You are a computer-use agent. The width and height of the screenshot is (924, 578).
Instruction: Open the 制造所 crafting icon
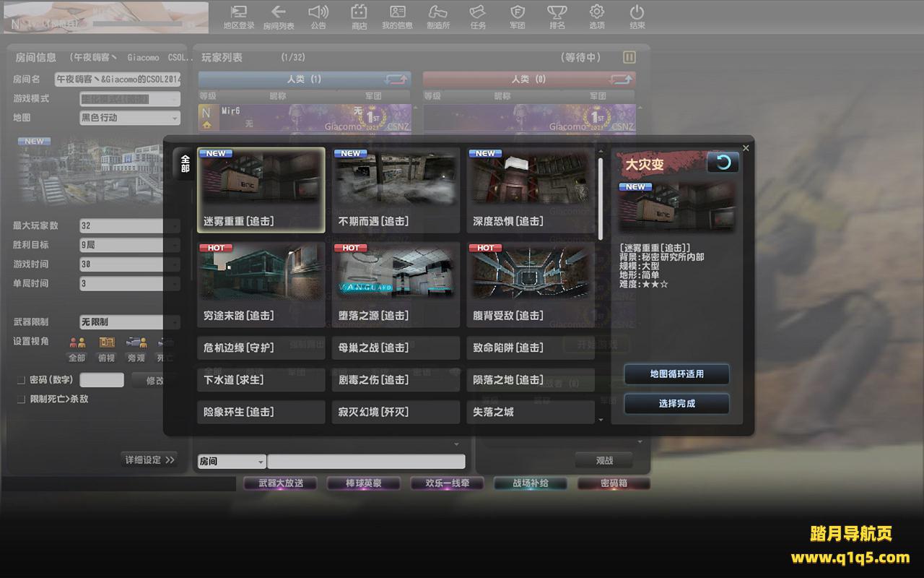coord(437,17)
